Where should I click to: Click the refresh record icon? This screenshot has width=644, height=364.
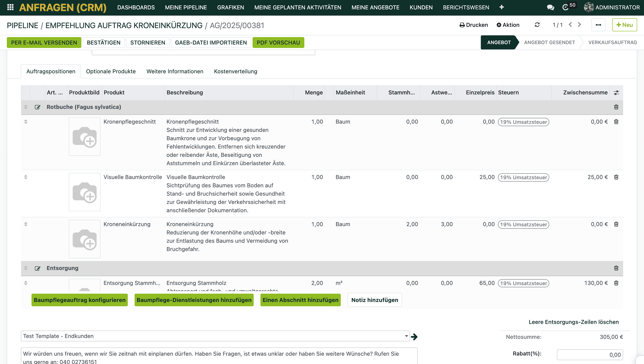click(537, 25)
